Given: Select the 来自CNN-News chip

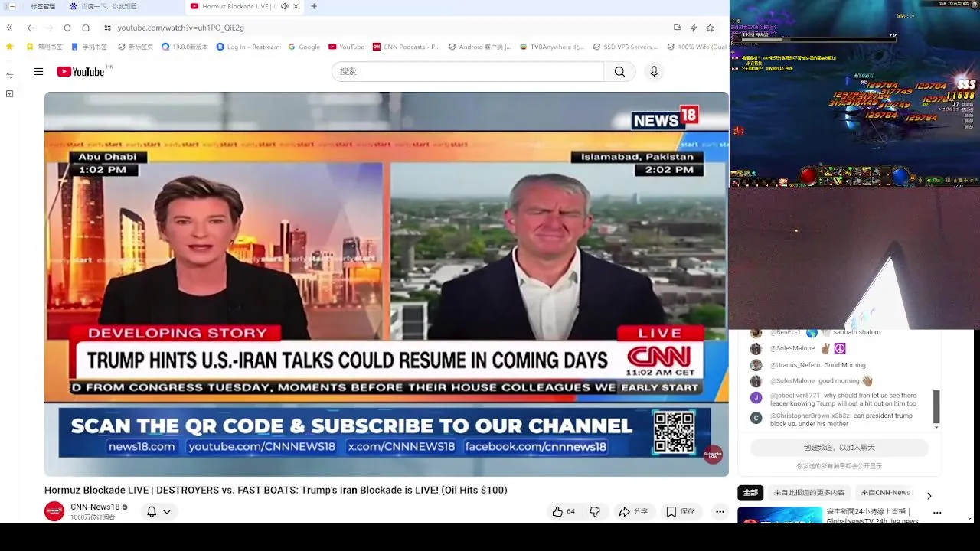Looking at the screenshot, I should point(885,493).
